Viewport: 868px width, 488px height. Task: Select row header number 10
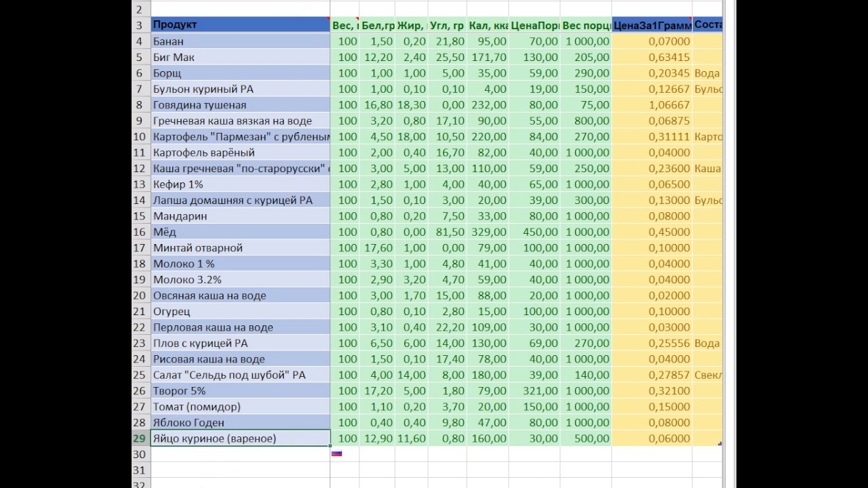pos(140,137)
